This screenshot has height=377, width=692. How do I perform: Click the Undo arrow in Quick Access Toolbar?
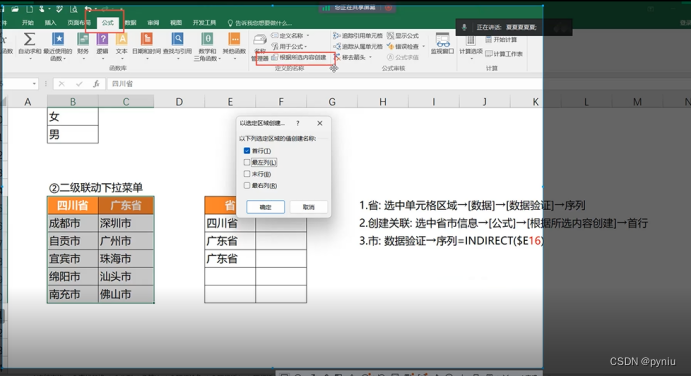(x=88, y=9)
